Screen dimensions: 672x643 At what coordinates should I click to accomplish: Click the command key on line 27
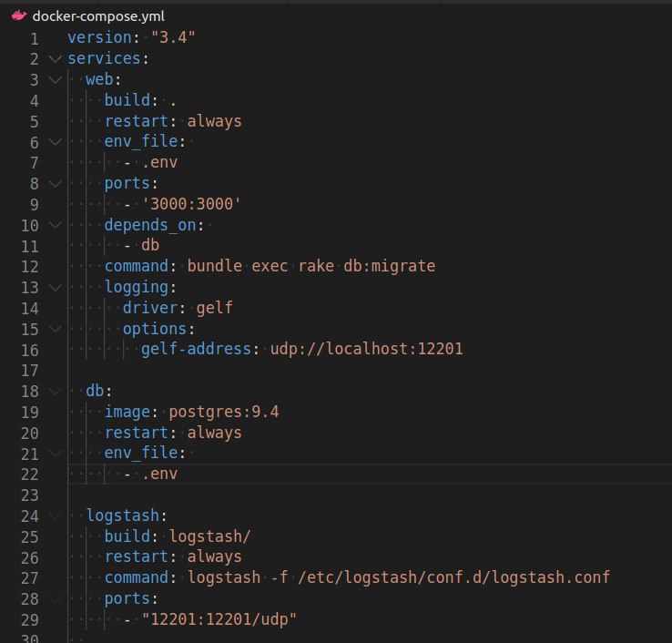[137, 577]
